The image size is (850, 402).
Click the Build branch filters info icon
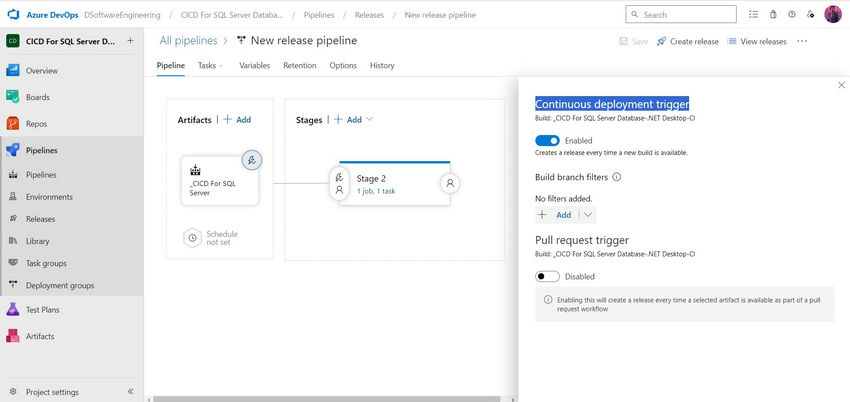(x=616, y=177)
